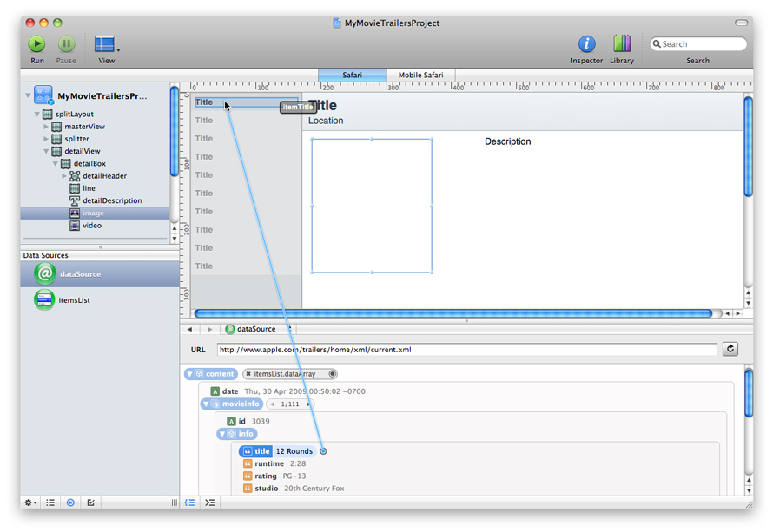Collapse the movieinfo data node

click(207, 404)
